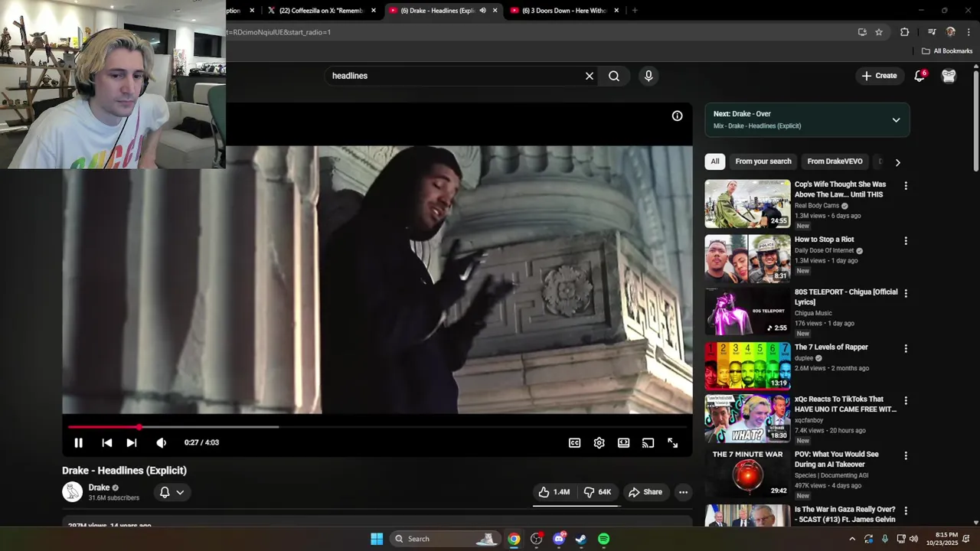The width and height of the screenshot is (980, 551).
Task: Open 80S TELEPORT - Chigua video title
Action: [845, 297]
